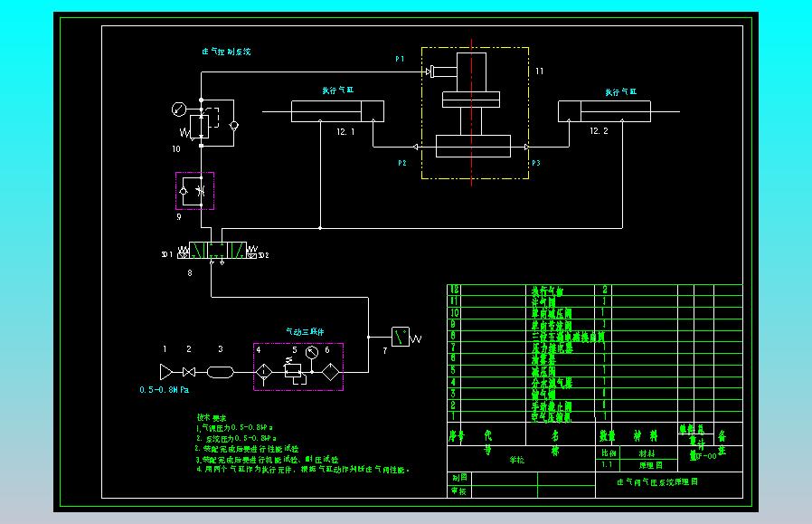This screenshot has height=524, width=812.
Task: Click the pressure relay switch symbol labeled 7
Action: click(401, 337)
